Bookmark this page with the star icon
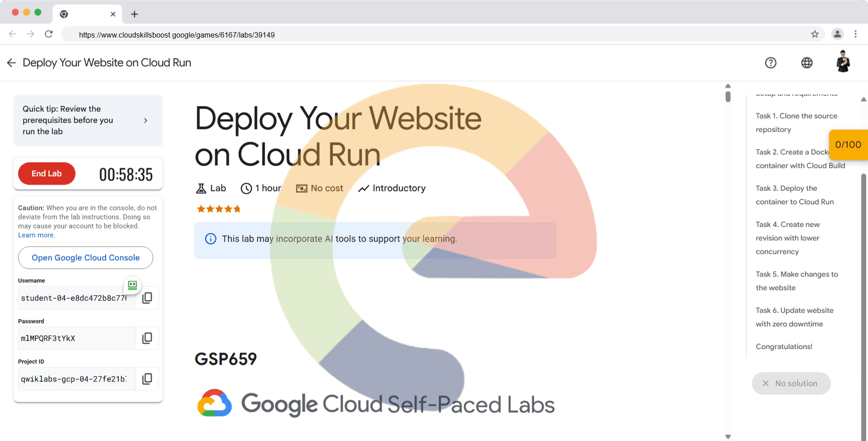Image resolution: width=868 pixels, height=441 pixels. tap(815, 34)
